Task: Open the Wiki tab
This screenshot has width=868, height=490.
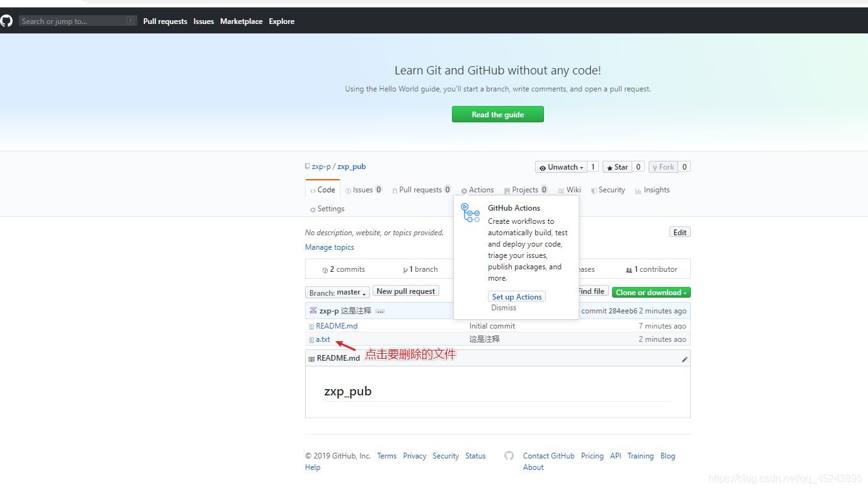Action: pos(569,190)
